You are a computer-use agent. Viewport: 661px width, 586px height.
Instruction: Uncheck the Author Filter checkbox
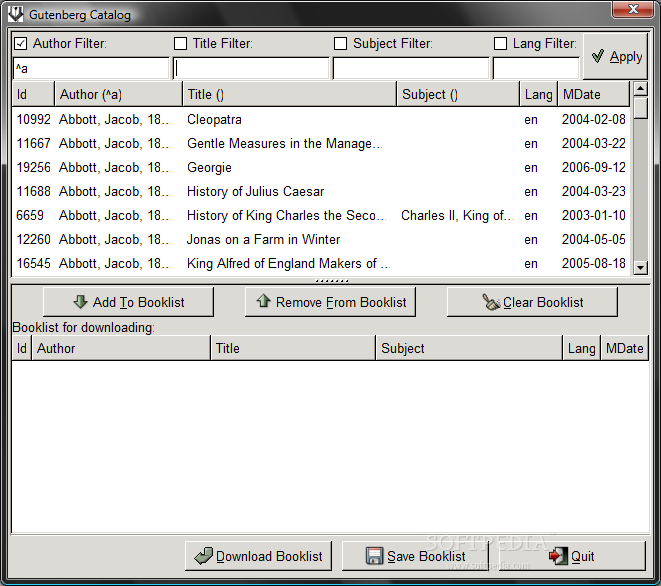tap(21, 43)
